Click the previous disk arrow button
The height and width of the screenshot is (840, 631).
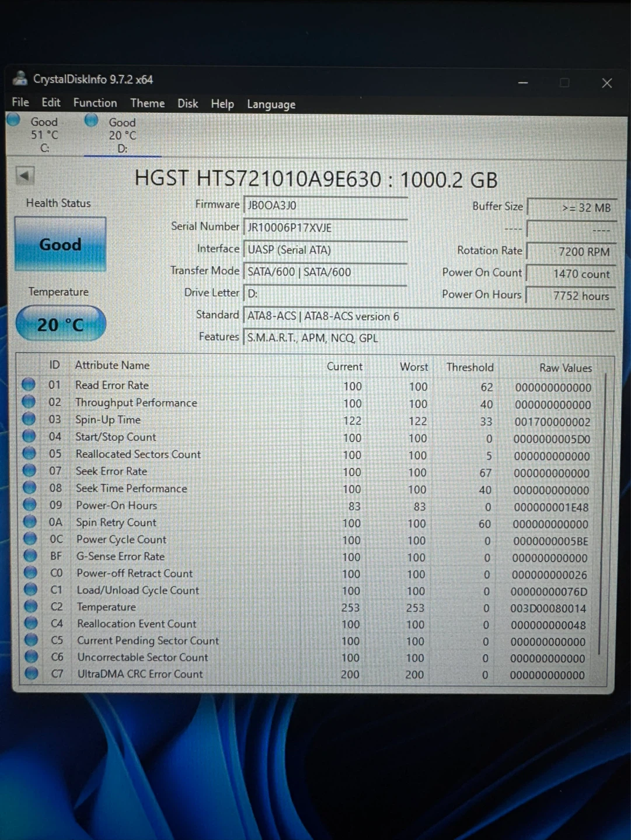coord(25,175)
